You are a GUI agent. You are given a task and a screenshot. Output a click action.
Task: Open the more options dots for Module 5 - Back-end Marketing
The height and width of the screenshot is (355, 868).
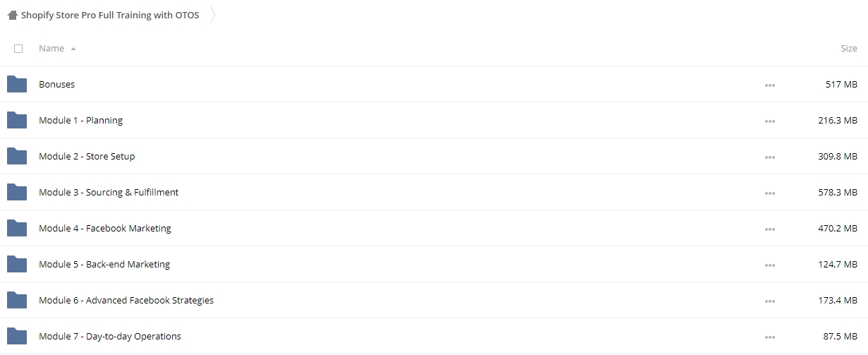point(769,265)
